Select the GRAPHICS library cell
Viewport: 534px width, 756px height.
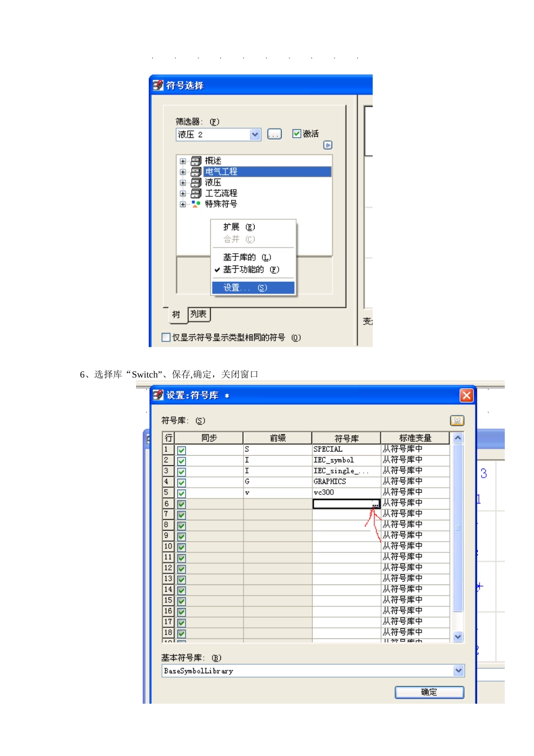coord(346,481)
